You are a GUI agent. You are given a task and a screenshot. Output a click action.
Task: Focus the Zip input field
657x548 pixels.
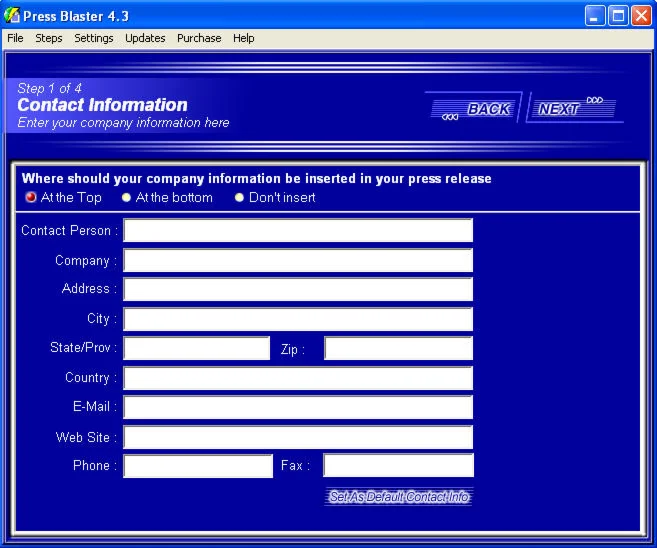click(398, 348)
